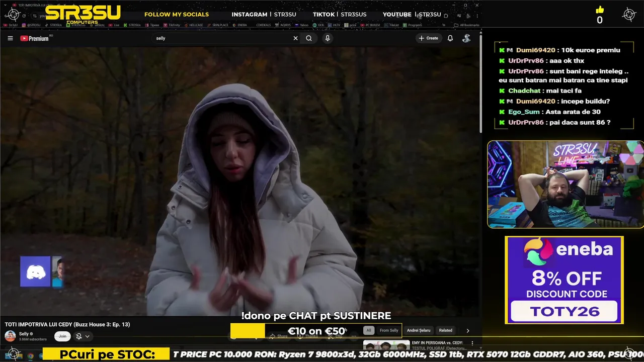The height and width of the screenshot is (362, 644).
Task: Open the ENEBA bookmark
Action: (239, 25)
